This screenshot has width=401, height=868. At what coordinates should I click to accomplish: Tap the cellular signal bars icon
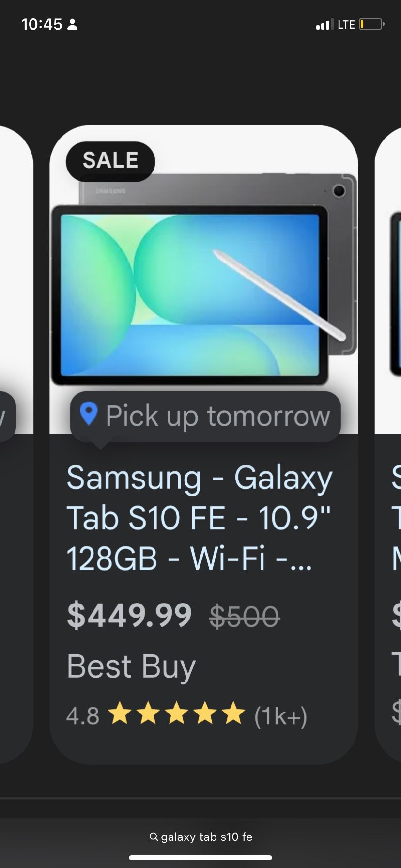point(324,24)
